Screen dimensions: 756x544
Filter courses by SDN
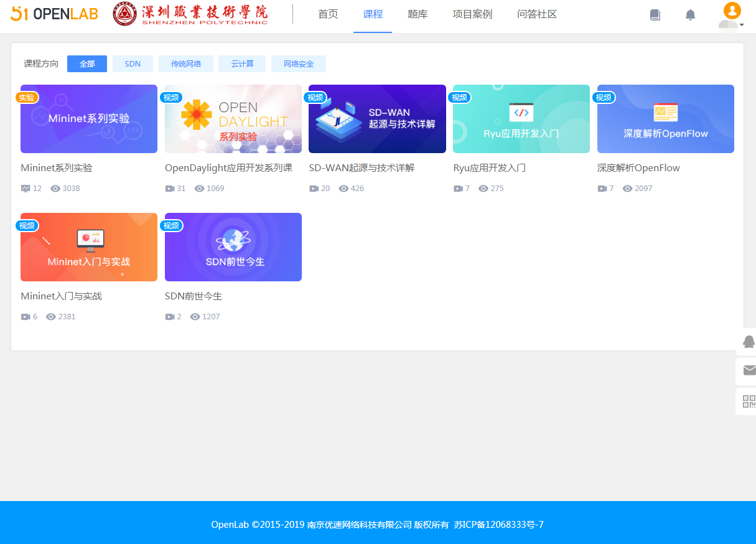(133, 64)
